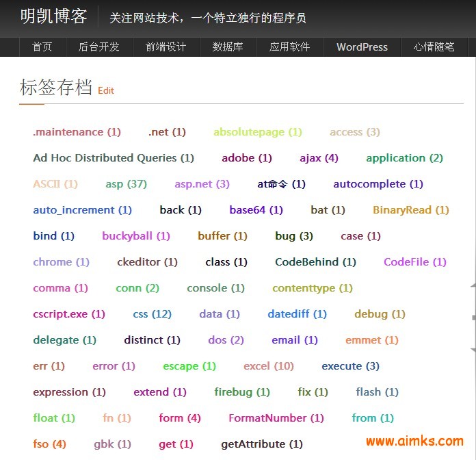Open the 心情随笔 menu item
This screenshot has width=476, height=460.
tap(434, 47)
